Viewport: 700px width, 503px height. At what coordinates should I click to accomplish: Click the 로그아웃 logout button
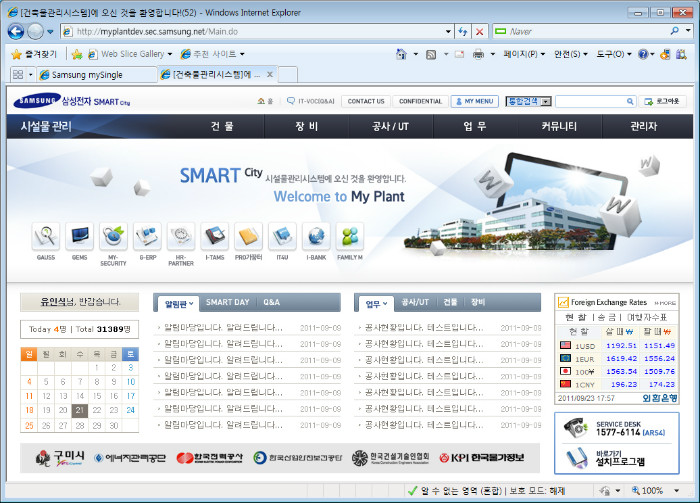click(x=662, y=101)
